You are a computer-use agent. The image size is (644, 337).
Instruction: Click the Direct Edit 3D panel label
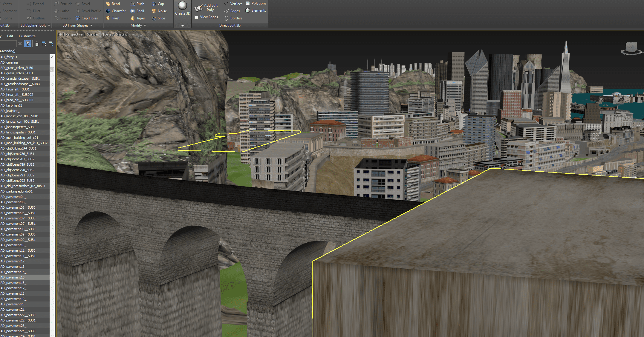point(230,25)
